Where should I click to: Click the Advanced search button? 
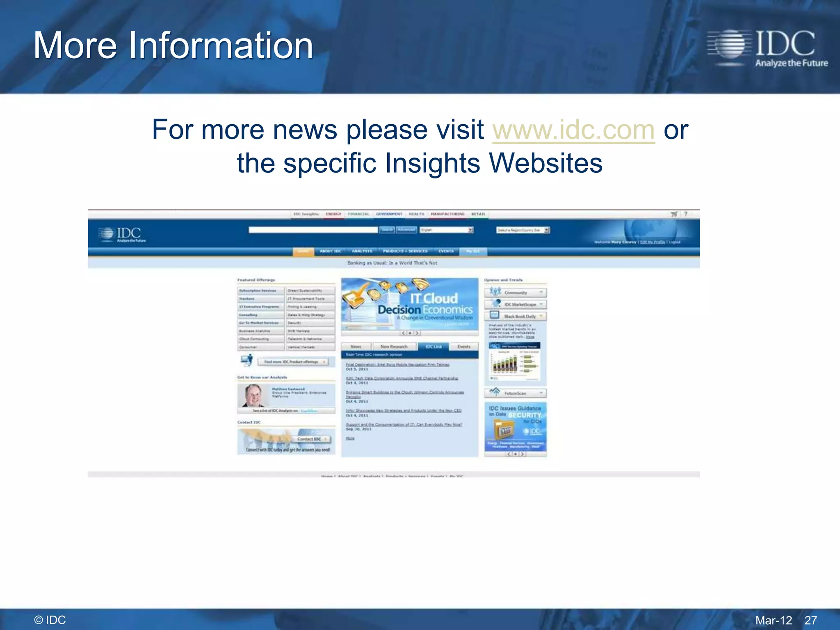[406, 230]
